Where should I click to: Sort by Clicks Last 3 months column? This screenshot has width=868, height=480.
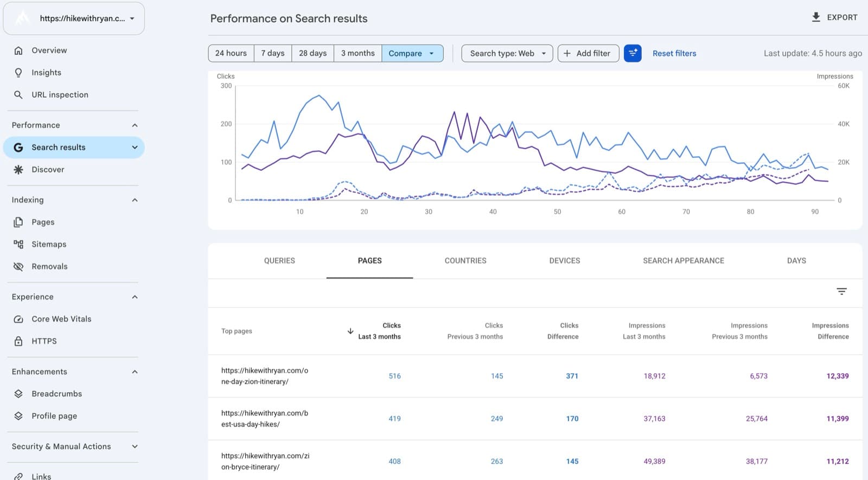coord(379,331)
